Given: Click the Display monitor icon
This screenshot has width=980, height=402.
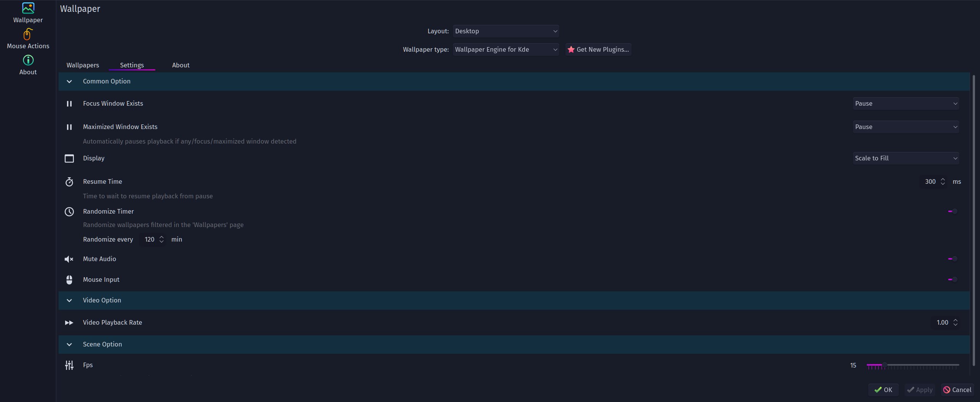Looking at the screenshot, I should coord(69,159).
